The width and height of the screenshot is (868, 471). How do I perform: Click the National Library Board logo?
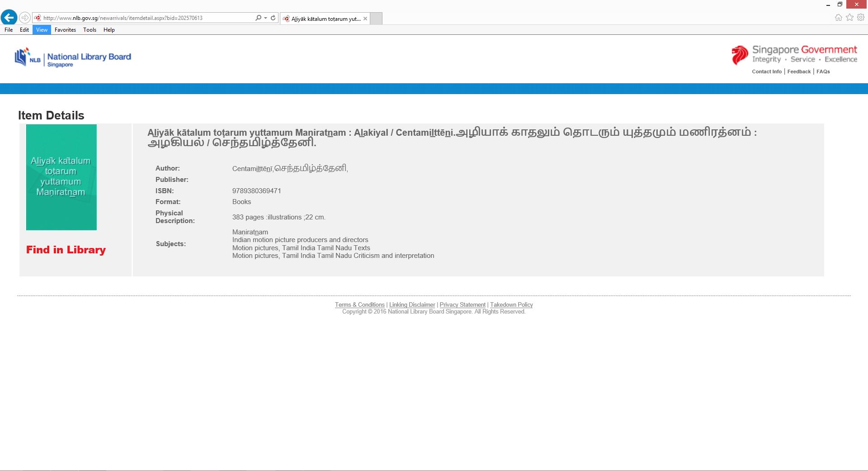coord(73,58)
